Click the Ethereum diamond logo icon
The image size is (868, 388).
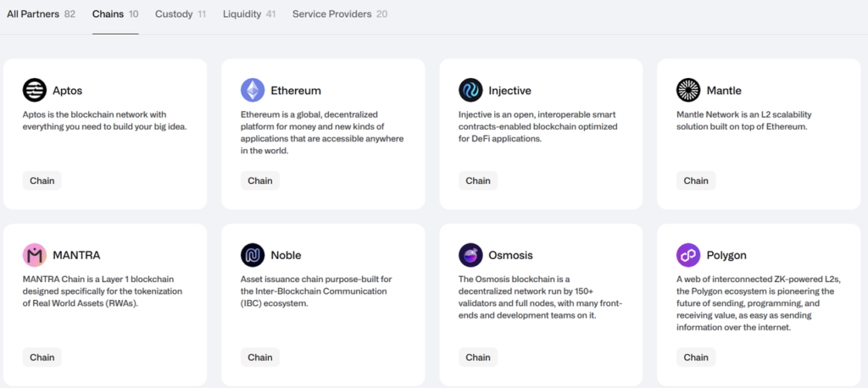pyautogui.click(x=253, y=90)
